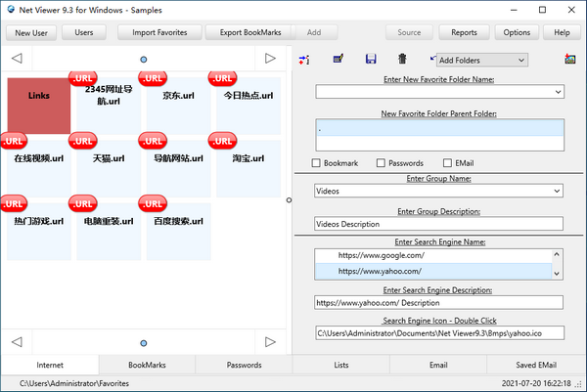Enable the Bookmark checkbox
The height and width of the screenshot is (392, 587).
(316, 162)
